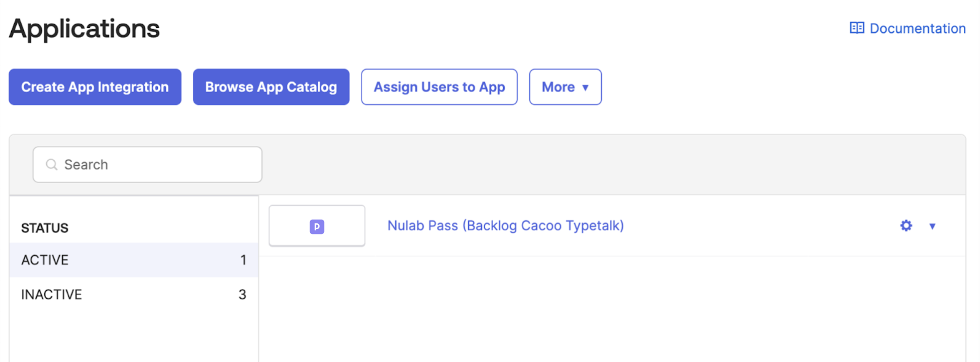
Task: Click Assign Users to App
Action: coord(439,87)
